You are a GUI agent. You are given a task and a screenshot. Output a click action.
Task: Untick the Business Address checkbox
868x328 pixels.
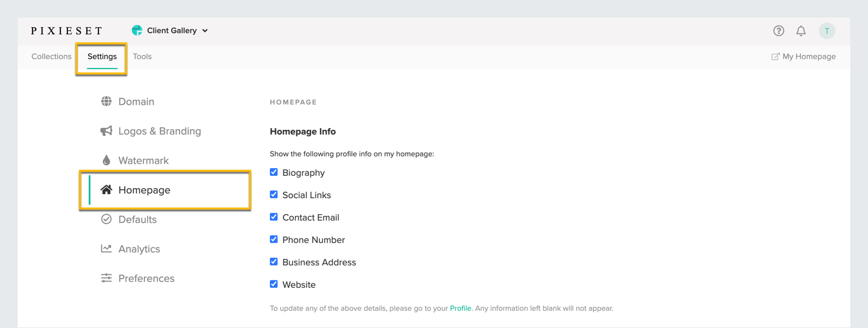(x=274, y=262)
